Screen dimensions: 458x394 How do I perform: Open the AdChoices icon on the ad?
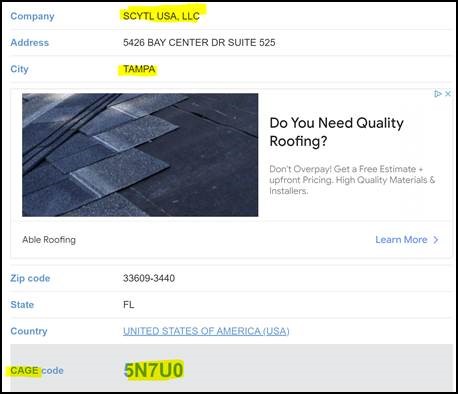click(438, 94)
